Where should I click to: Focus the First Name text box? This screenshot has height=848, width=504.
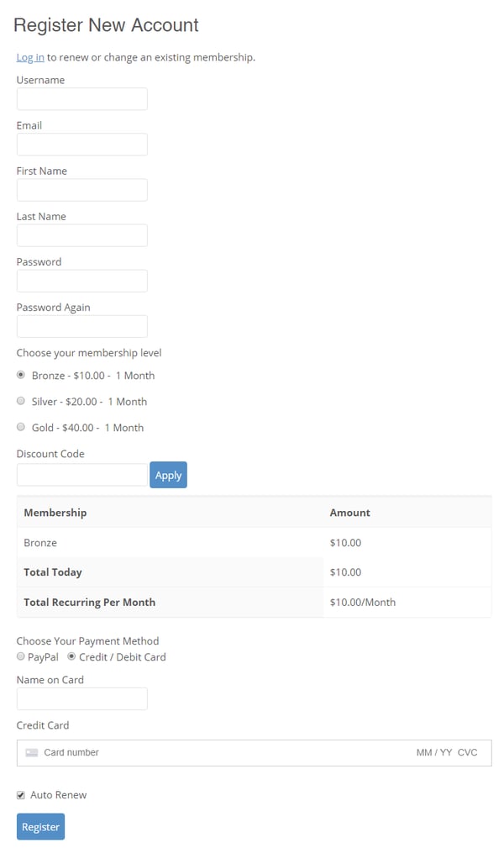point(81,190)
